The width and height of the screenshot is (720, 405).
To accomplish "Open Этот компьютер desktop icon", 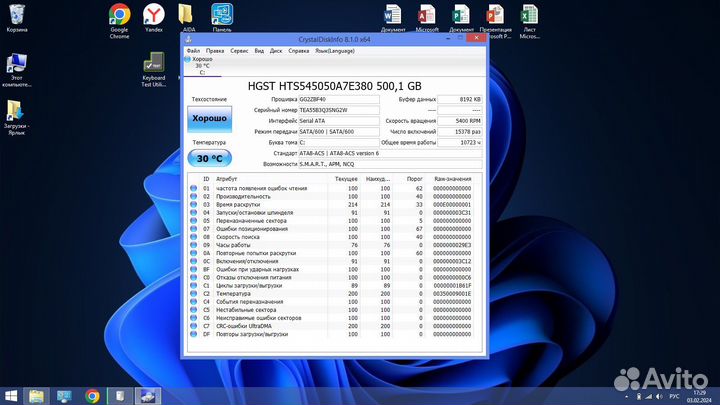I will 17,70.
